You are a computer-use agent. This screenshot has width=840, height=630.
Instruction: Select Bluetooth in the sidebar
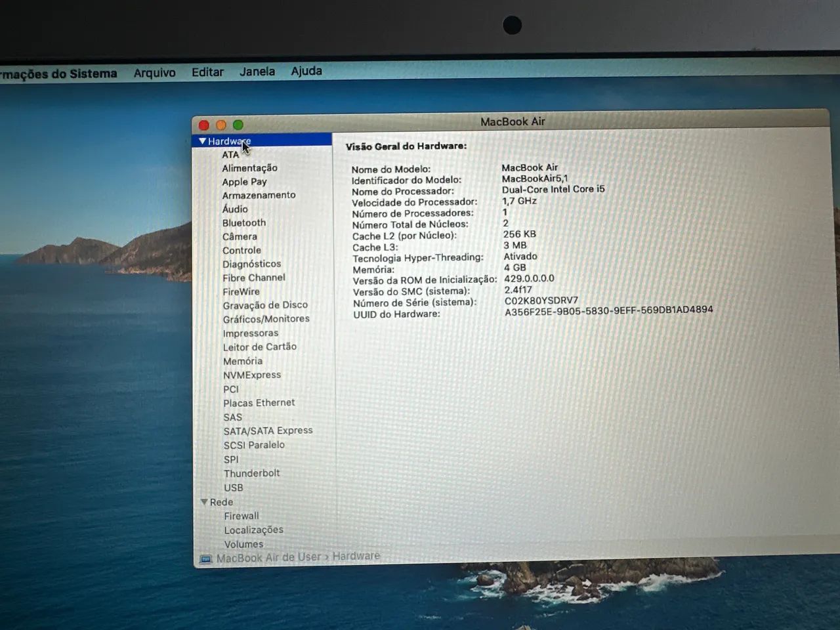pyautogui.click(x=243, y=222)
